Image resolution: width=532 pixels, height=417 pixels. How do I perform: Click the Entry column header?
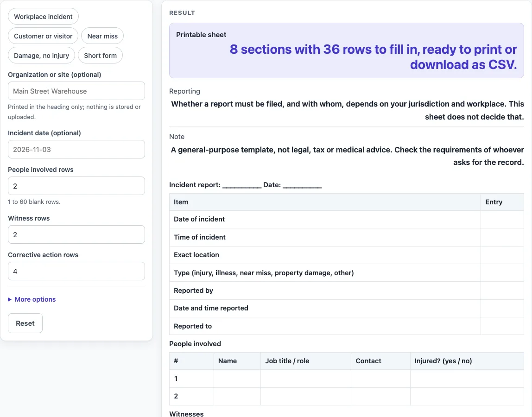point(502,202)
